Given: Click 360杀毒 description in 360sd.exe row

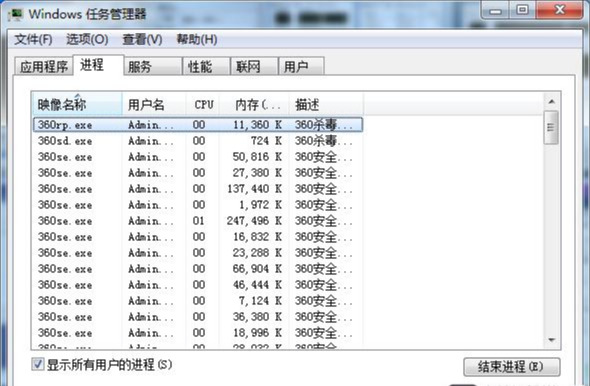Looking at the screenshot, I should [324, 141].
